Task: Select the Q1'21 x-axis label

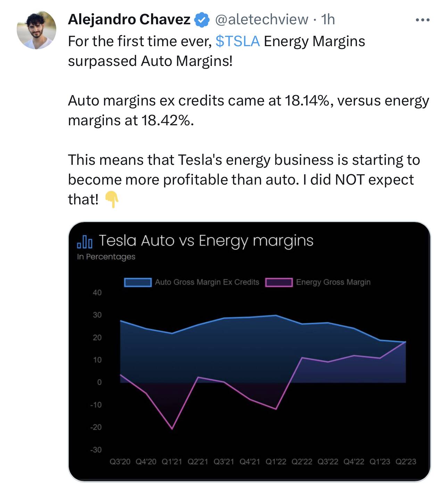Action: [172, 462]
